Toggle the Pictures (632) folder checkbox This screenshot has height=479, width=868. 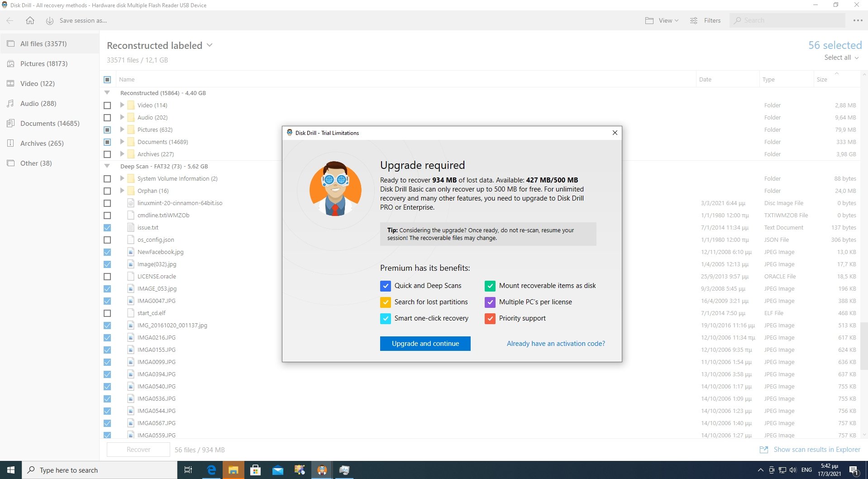(x=107, y=129)
